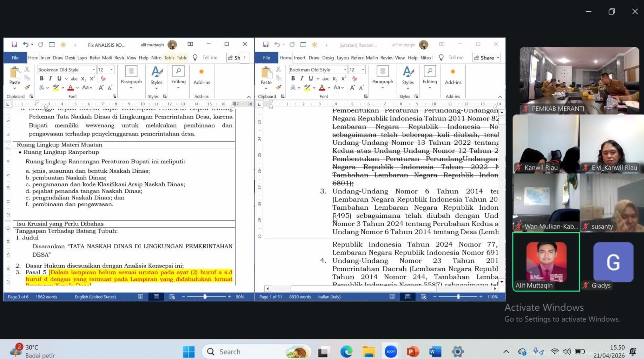644x359 pixels.
Task: Toggle Bold in left Word window
Action: tap(41, 78)
